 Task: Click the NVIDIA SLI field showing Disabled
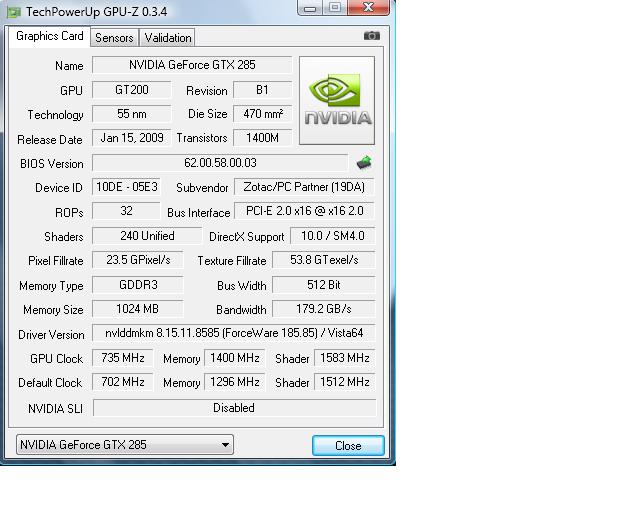pos(234,408)
